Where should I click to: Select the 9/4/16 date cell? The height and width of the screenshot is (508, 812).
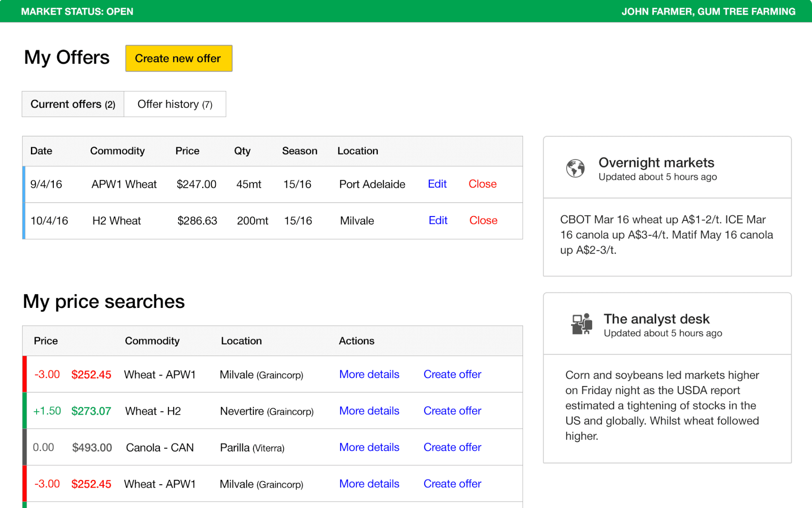click(46, 184)
